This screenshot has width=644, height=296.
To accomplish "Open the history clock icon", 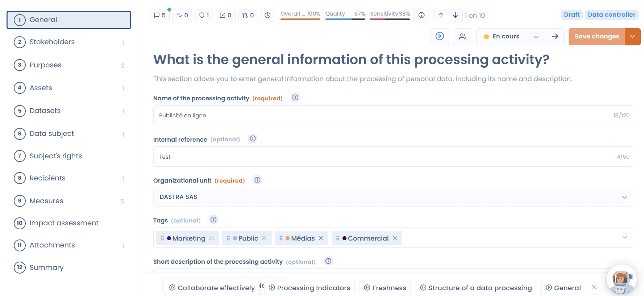I will [x=267, y=15].
